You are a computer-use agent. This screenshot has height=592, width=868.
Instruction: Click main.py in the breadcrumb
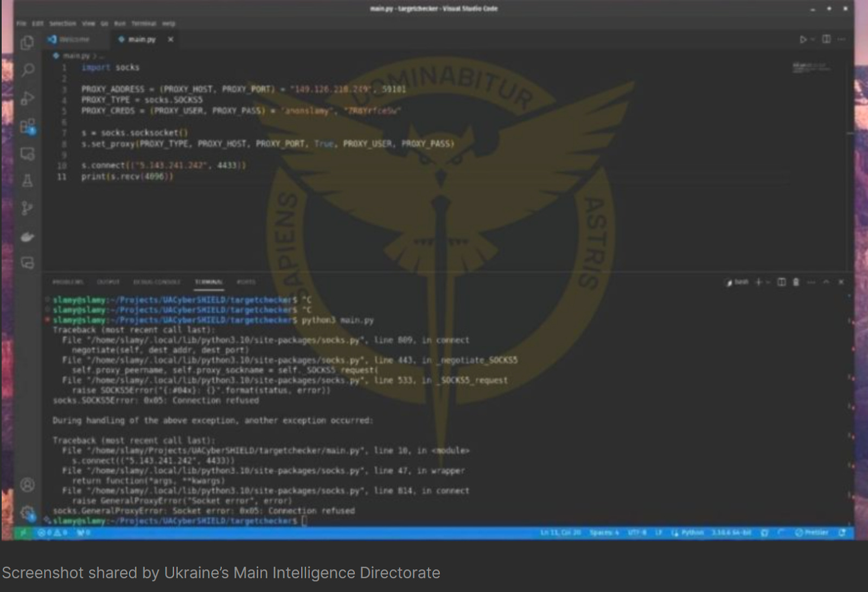click(x=76, y=56)
